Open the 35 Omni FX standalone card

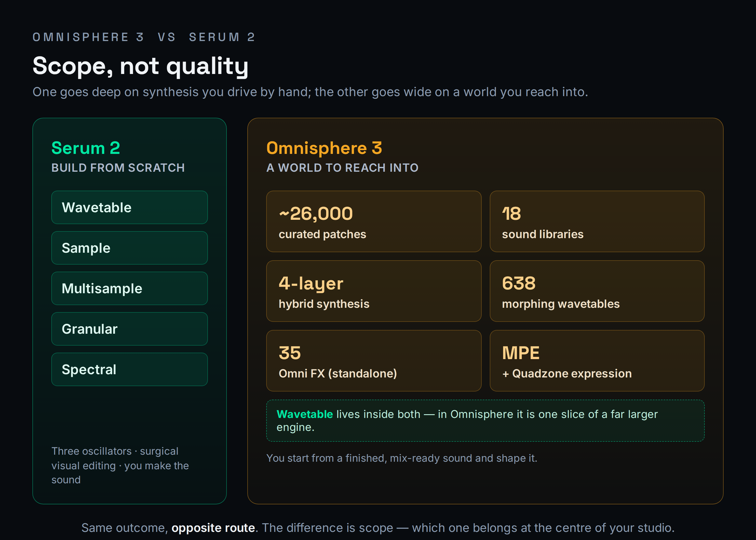pyautogui.click(x=374, y=361)
